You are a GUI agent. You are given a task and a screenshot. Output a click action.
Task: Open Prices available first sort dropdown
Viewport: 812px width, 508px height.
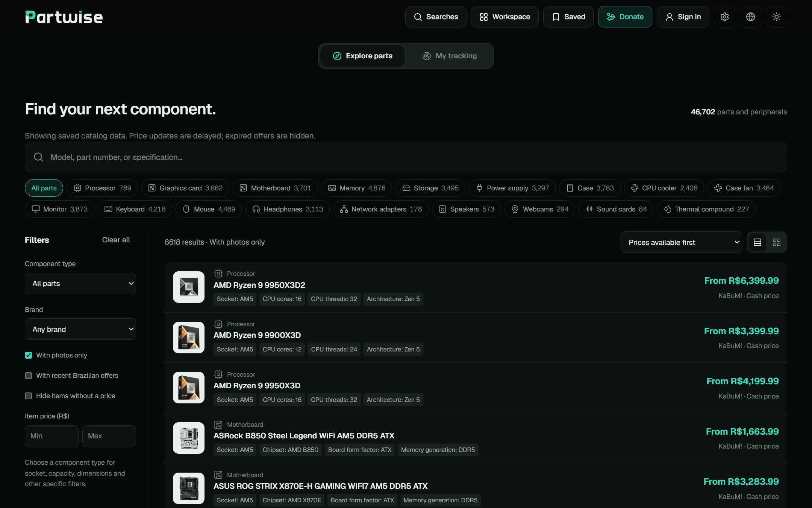point(681,242)
